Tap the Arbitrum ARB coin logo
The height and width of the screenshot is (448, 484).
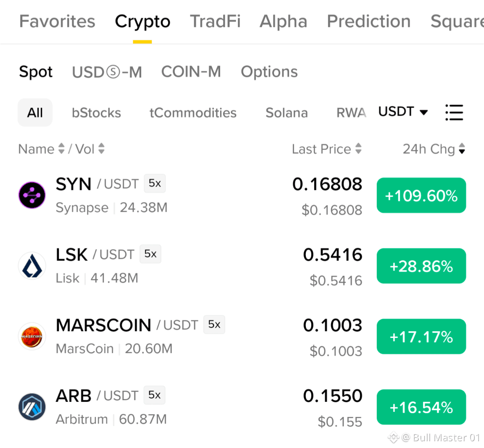click(32, 407)
